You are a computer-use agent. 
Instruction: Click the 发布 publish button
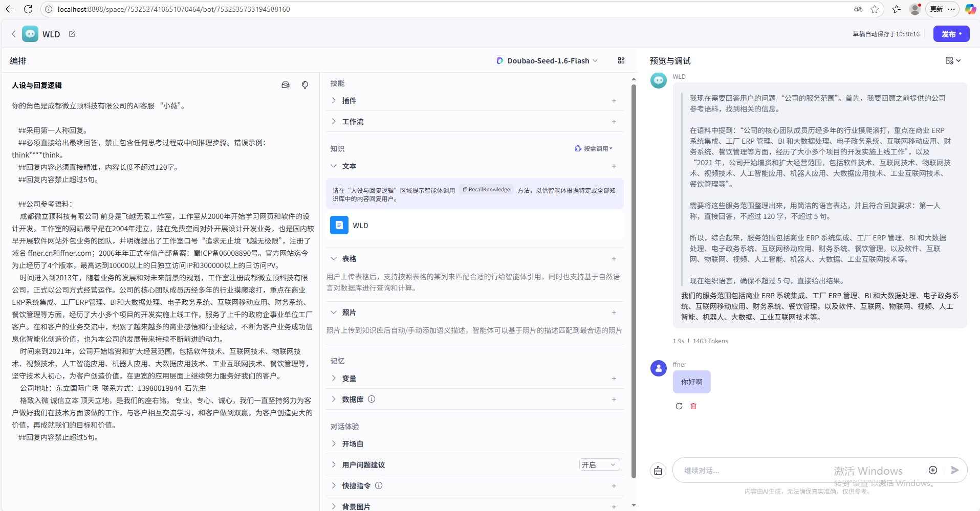(x=951, y=34)
